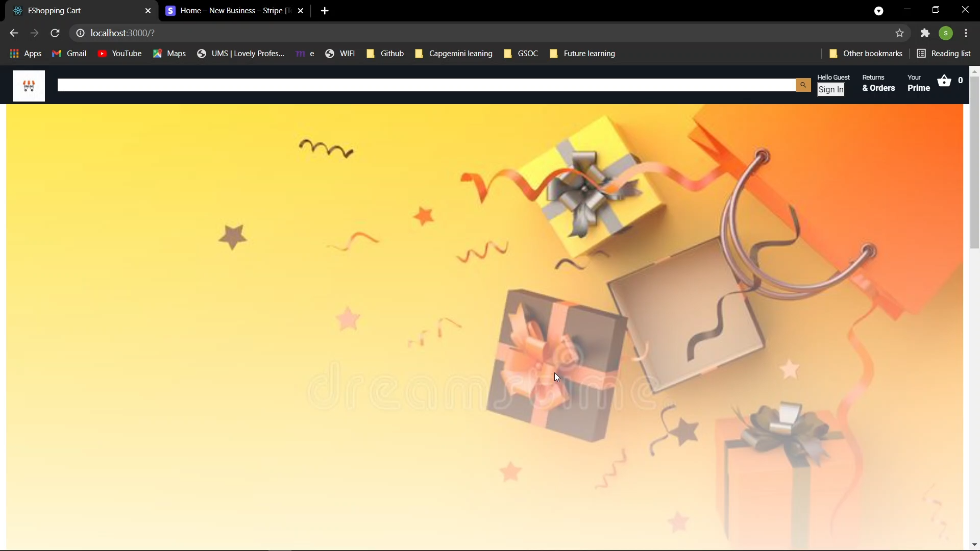Click the vertical page scrollbar thumb
Screen dimensions: 980x551
974,163
